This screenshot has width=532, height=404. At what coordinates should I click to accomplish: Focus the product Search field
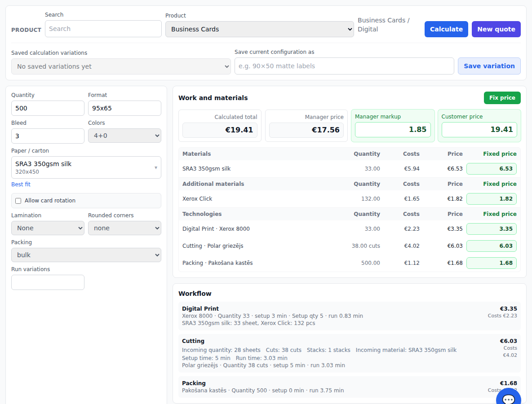(103, 29)
